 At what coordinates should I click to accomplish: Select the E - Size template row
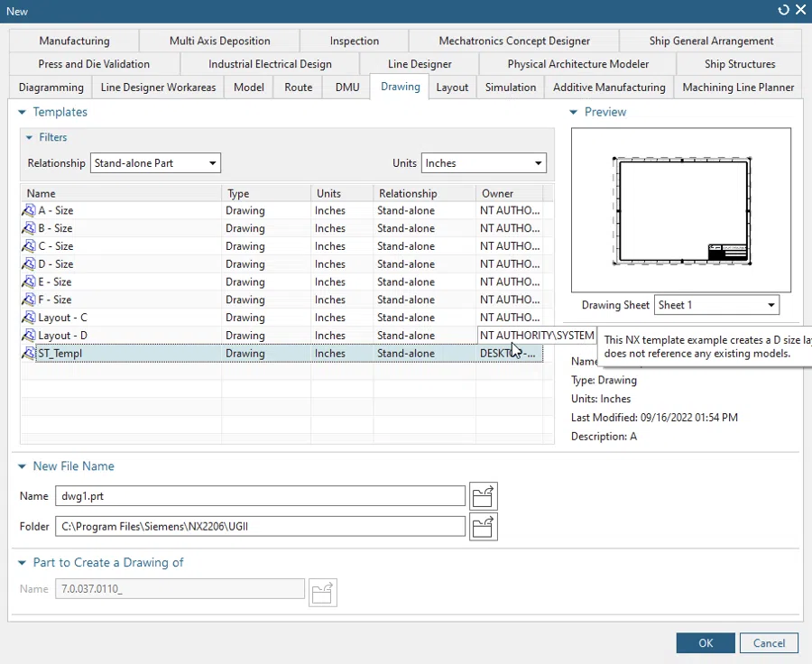281,281
